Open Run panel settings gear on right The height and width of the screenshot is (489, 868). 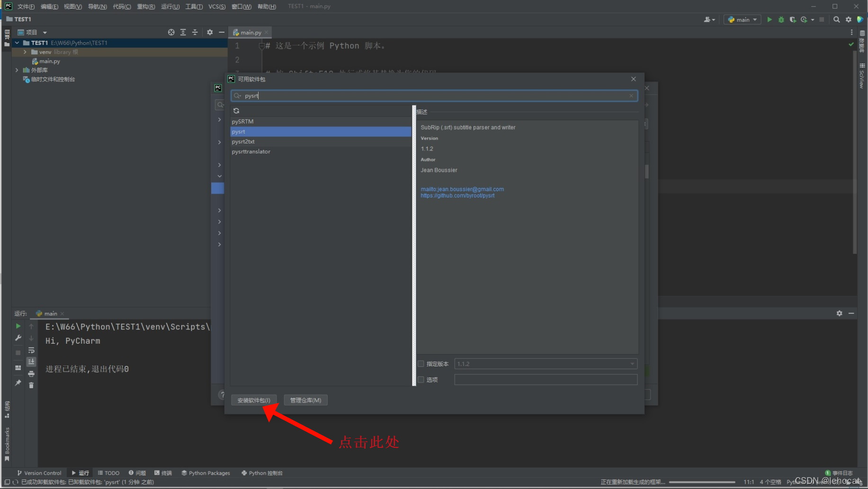tap(839, 313)
